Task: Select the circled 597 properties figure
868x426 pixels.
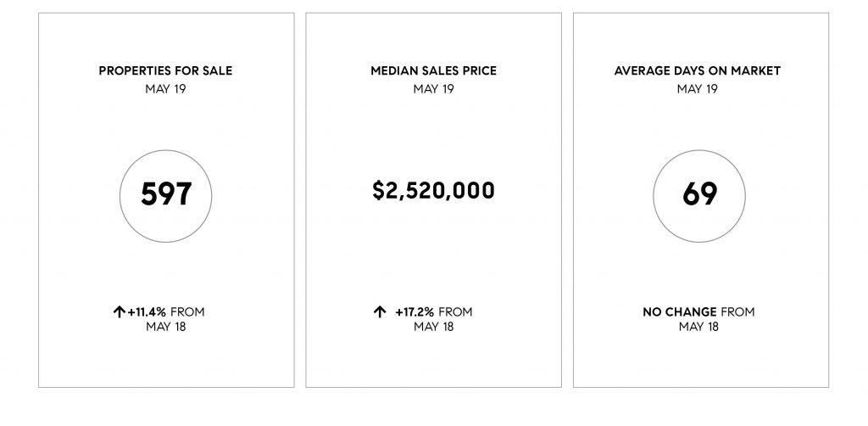Action: 165,195
